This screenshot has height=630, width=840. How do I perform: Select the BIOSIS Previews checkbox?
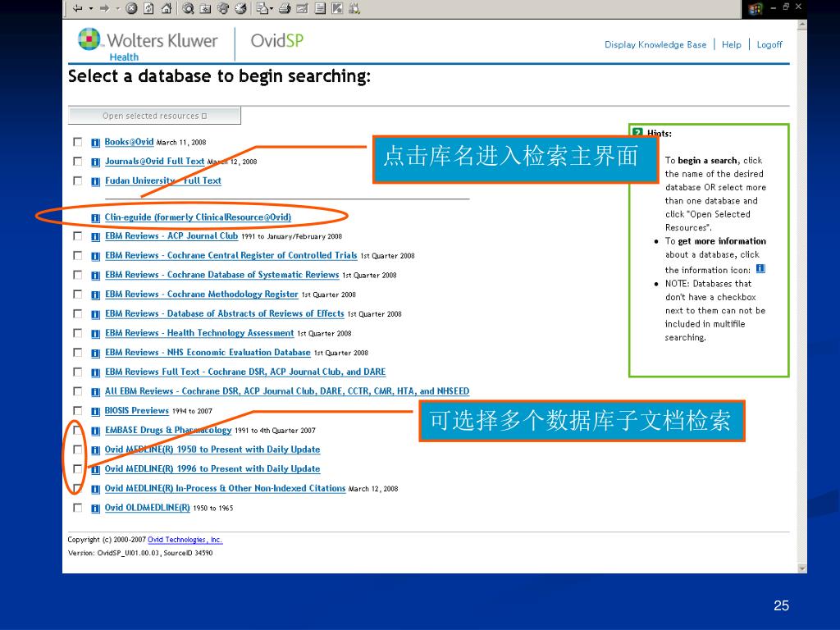coord(78,410)
